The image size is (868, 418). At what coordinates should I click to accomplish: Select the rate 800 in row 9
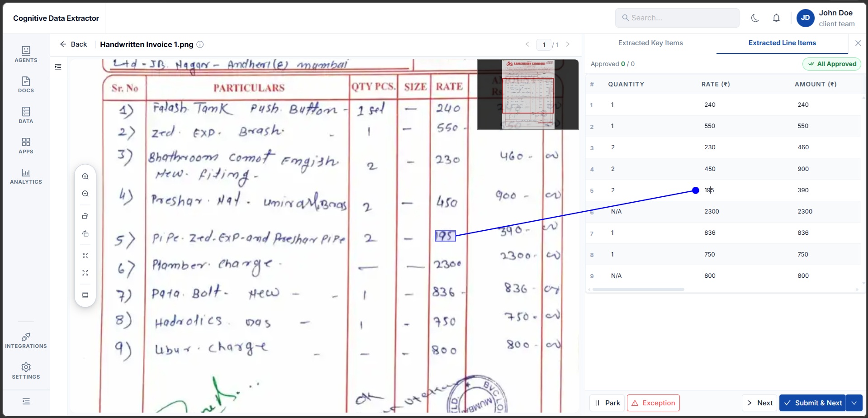pyautogui.click(x=710, y=275)
